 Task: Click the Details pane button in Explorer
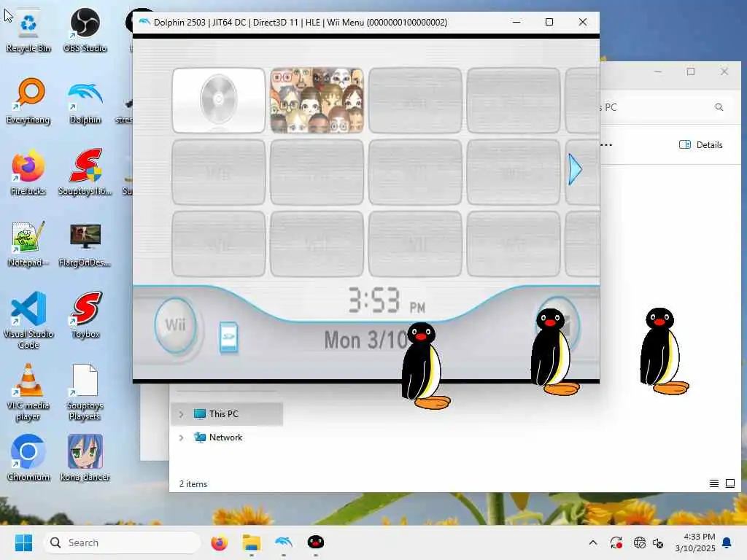coord(701,145)
